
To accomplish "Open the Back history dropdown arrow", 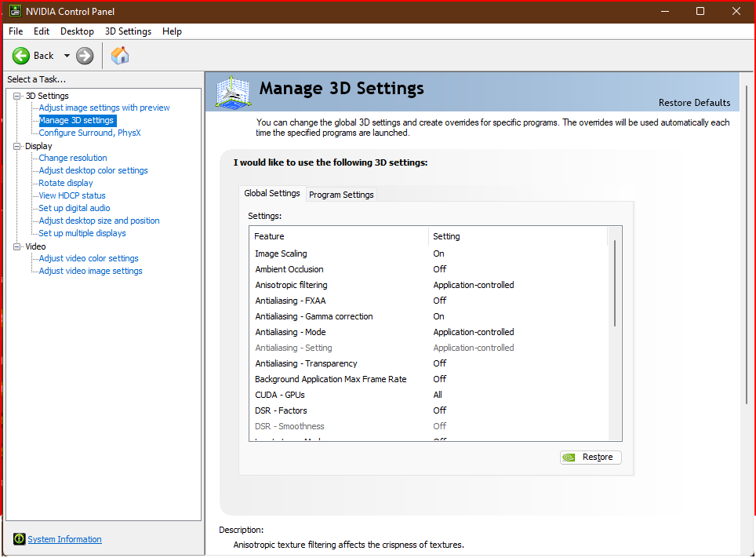I will click(67, 56).
